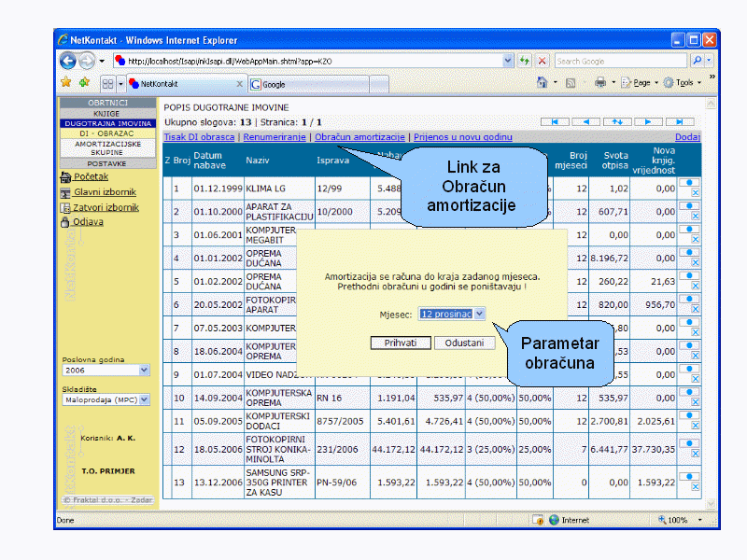Open the Tisak DI obrasca link
Viewport: 747px width, 560px height.
(x=199, y=137)
